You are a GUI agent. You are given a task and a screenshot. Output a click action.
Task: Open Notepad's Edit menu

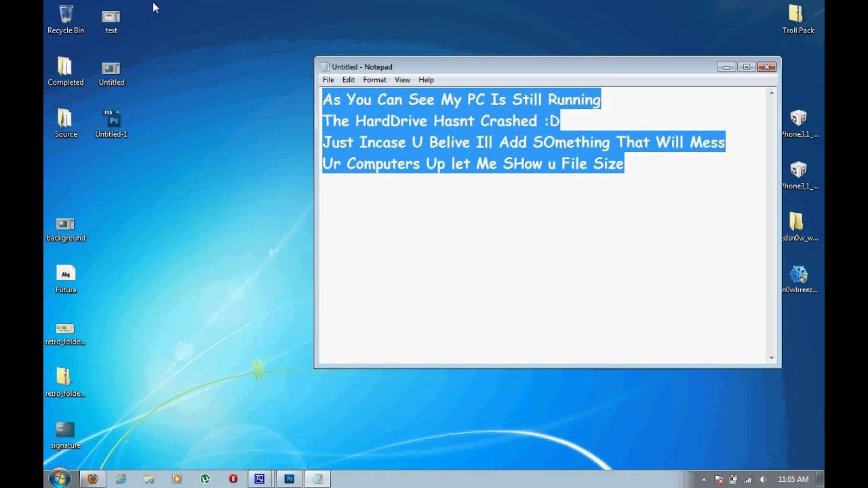(349, 80)
